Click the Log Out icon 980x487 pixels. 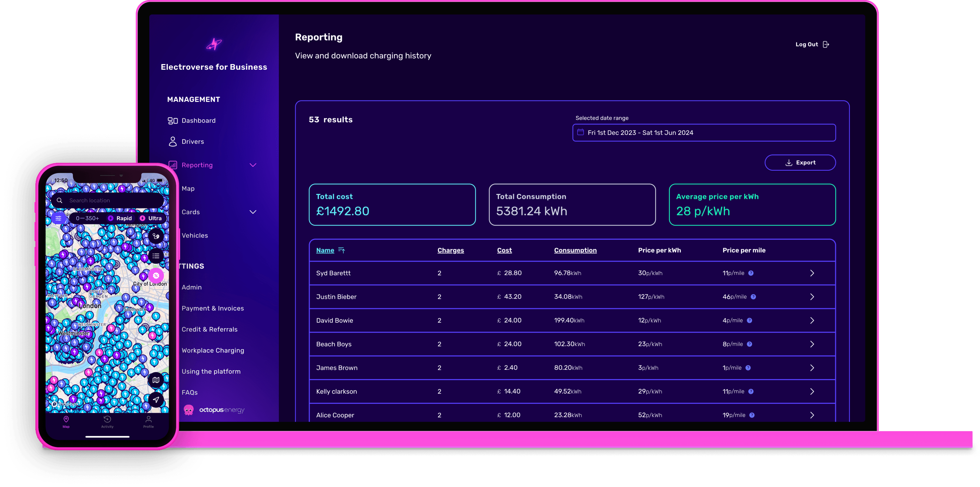pyautogui.click(x=826, y=45)
